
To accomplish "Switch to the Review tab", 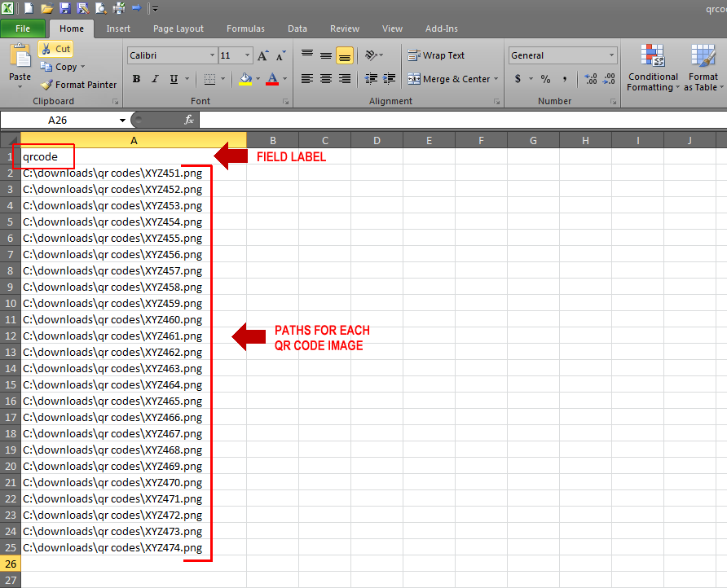I will tap(345, 29).
